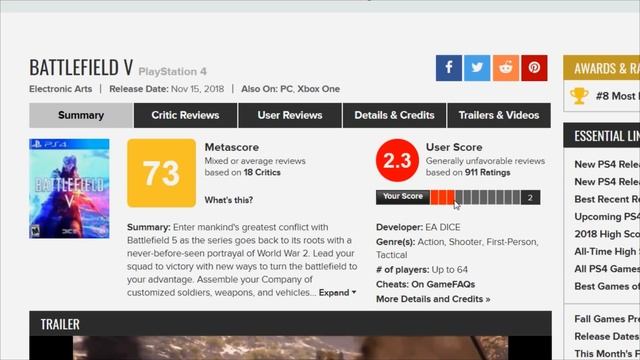Viewport: 640px width, 360px height.
Task: Click the BATTLEFIELD V title heading
Action: pyautogui.click(x=81, y=67)
